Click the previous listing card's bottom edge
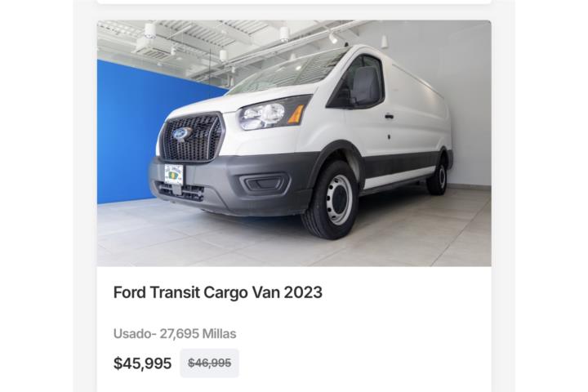This screenshot has height=392, width=588. point(294,2)
